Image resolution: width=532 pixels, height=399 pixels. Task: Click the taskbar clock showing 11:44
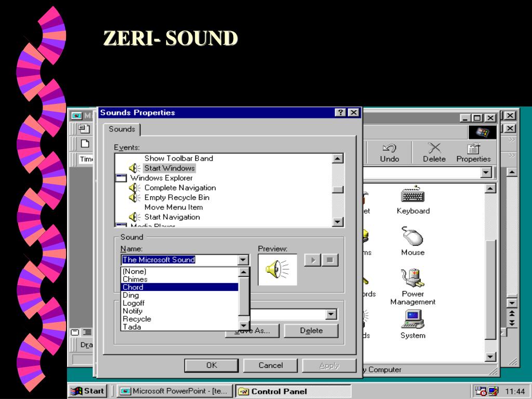pyautogui.click(x=515, y=392)
